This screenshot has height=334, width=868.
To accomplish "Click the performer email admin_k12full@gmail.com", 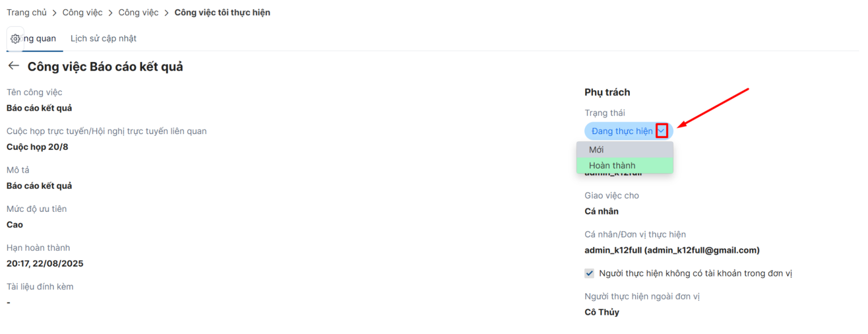I will tap(702, 250).
